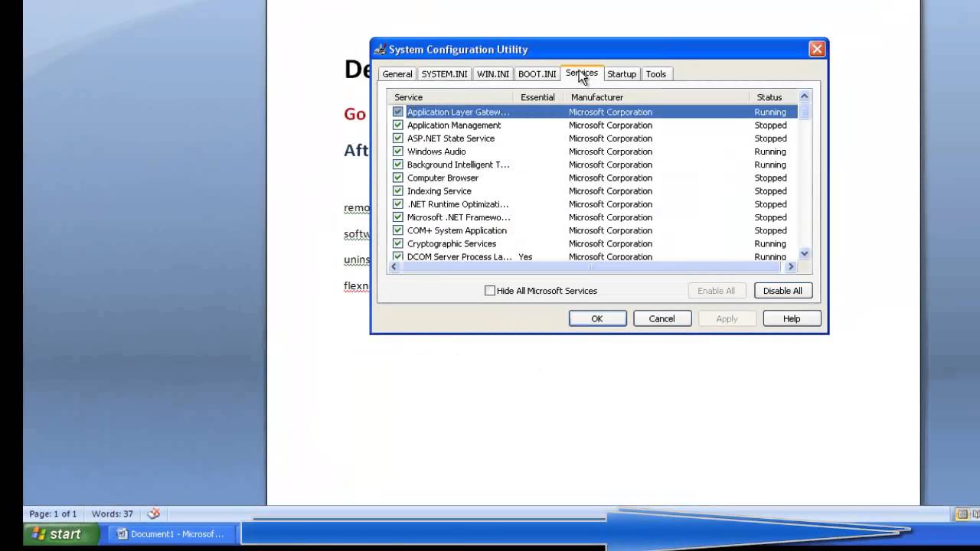The image size is (980, 551).
Task: Click the Disable All button
Action: click(x=782, y=291)
